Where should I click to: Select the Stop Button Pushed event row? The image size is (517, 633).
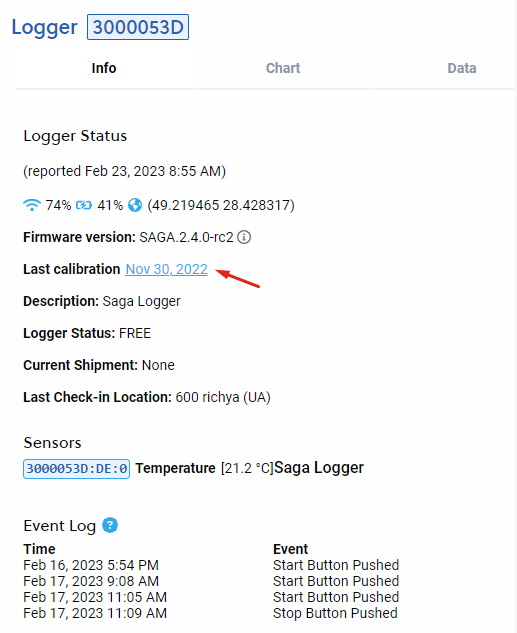211,613
